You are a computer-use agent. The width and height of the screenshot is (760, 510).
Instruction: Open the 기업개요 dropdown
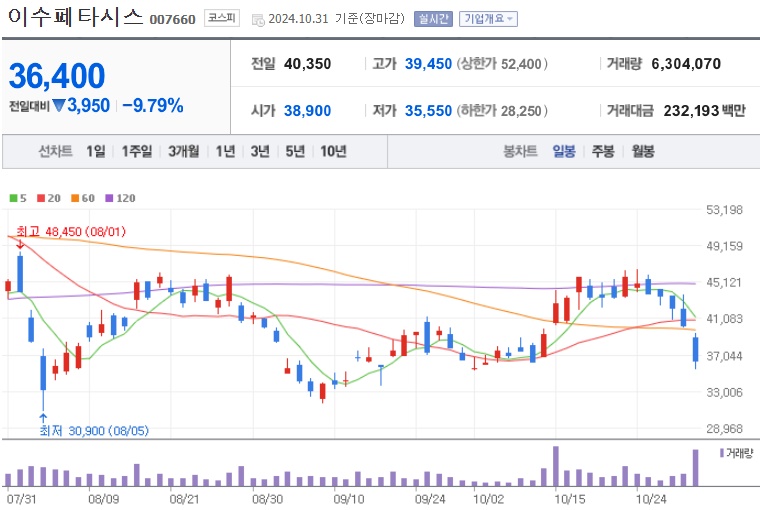pos(488,19)
